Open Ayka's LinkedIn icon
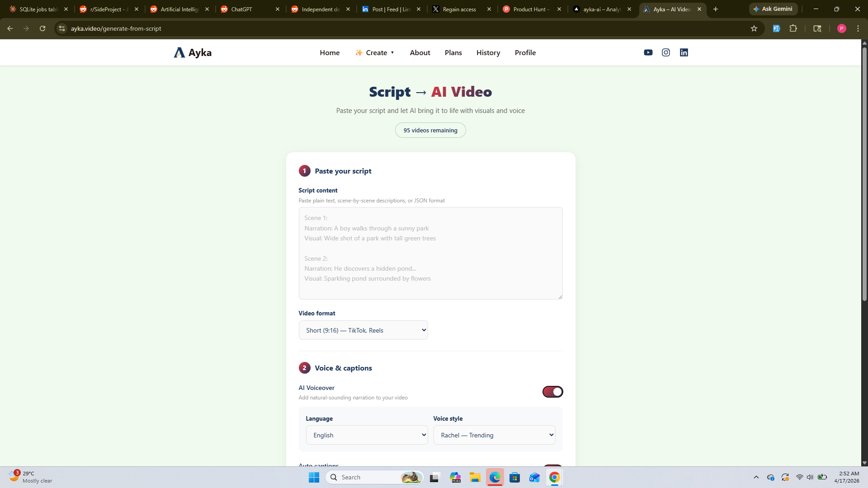This screenshot has width=868, height=488. click(684, 52)
